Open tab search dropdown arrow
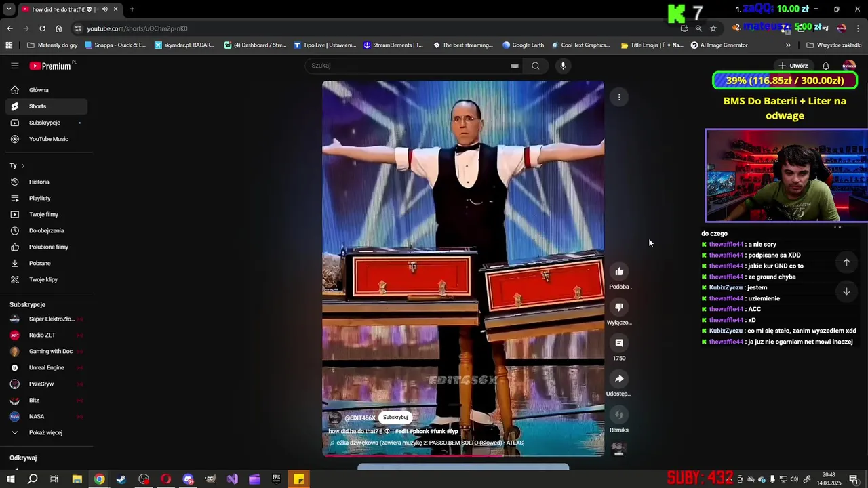The image size is (868, 488). [x=9, y=9]
